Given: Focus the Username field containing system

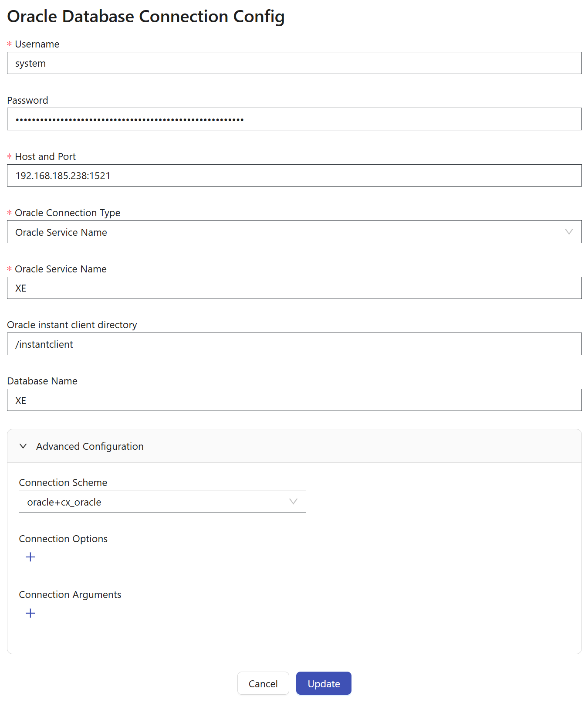Looking at the screenshot, I should pyautogui.click(x=294, y=63).
